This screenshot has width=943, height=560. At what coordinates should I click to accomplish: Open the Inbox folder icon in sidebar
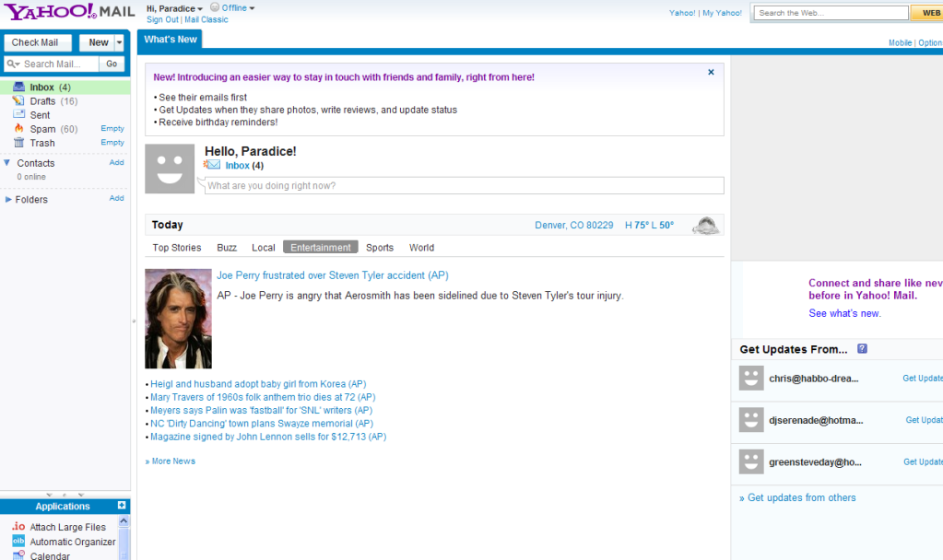tap(18, 87)
